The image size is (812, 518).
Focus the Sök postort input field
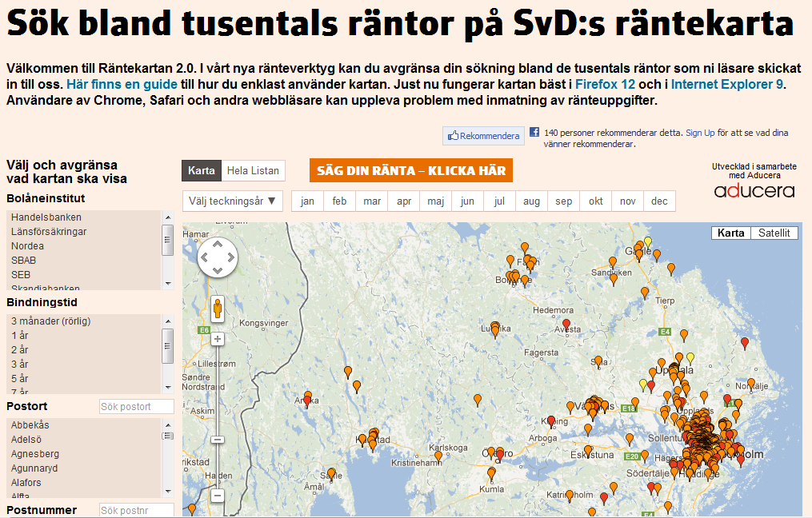[x=137, y=407]
